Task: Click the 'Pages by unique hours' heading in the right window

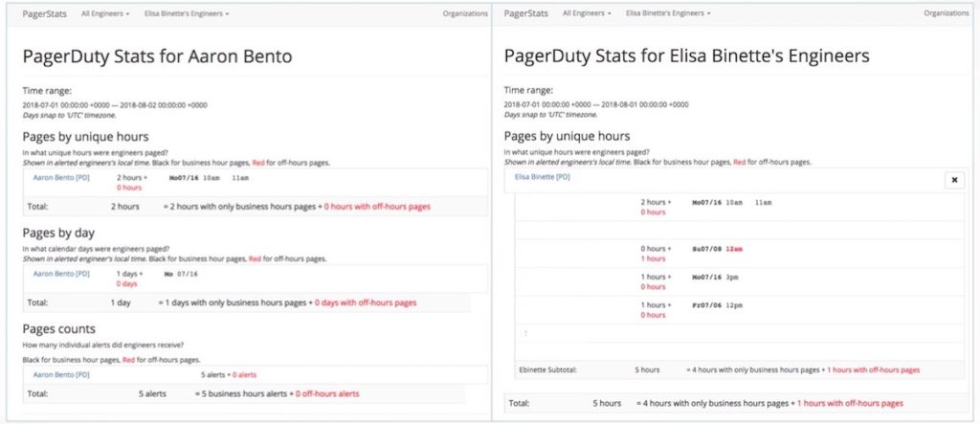Action: point(567,136)
